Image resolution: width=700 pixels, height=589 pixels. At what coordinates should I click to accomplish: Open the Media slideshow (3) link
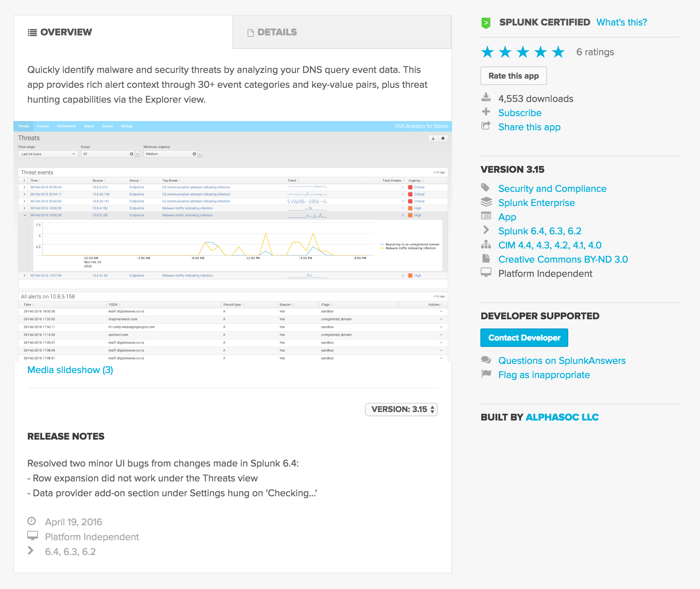pyautogui.click(x=70, y=370)
